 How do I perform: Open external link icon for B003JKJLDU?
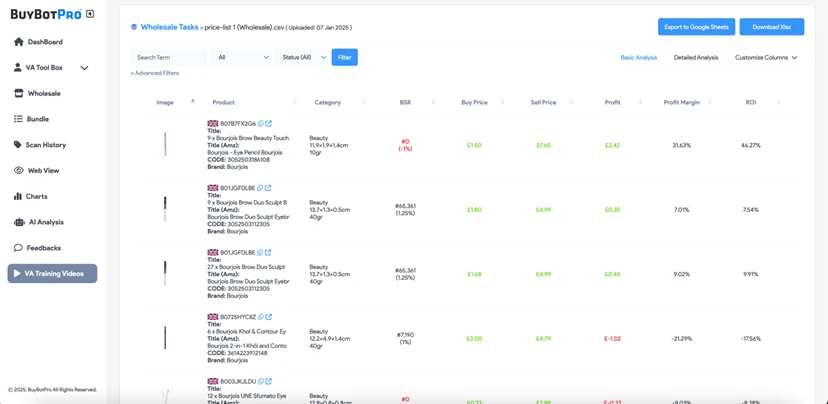[x=268, y=381]
